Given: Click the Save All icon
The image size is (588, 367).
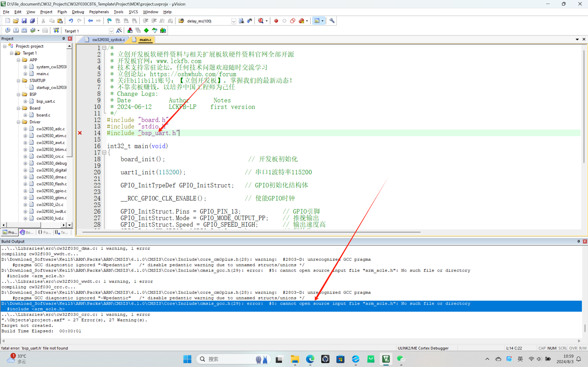Looking at the screenshot, I should click(x=32, y=21).
